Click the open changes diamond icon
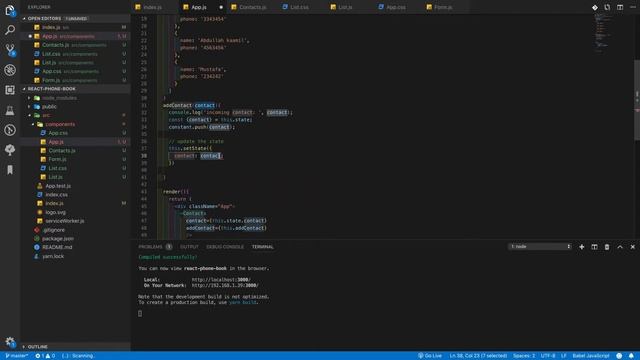Viewport: 640px width, 360px height. tap(595, 7)
